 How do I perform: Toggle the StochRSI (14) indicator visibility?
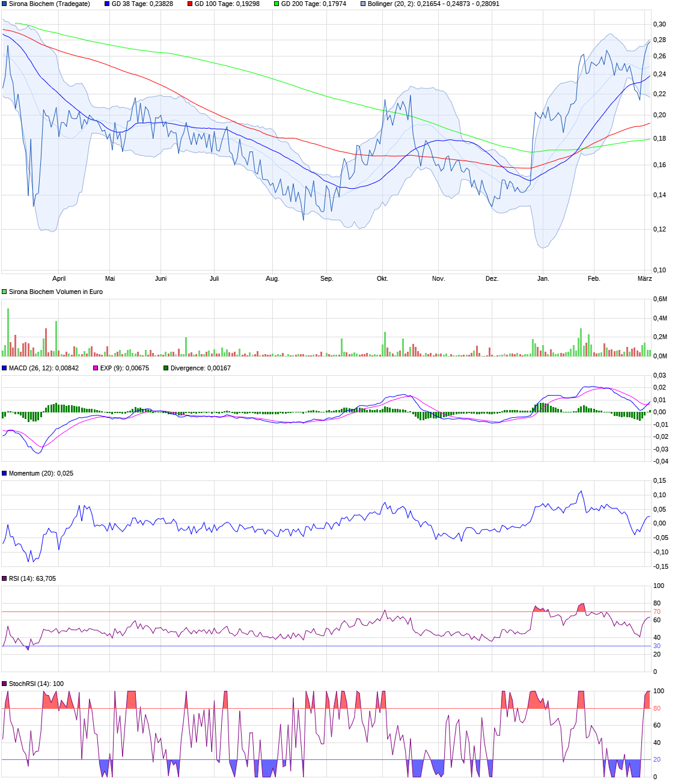pyautogui.click(x=5, y=682)
